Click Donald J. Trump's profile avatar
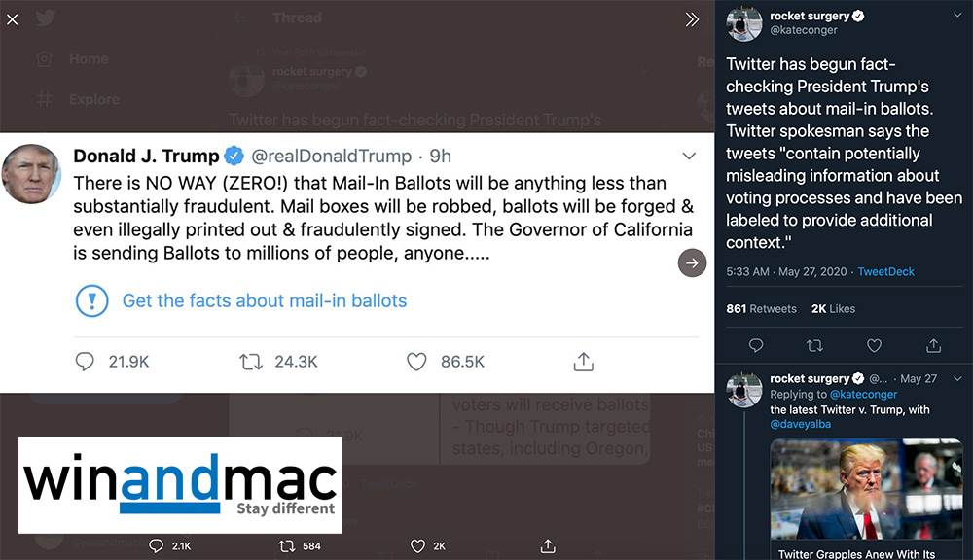This screenshot has width=973, height=560. pyautogui.click(x=33, y=174)
